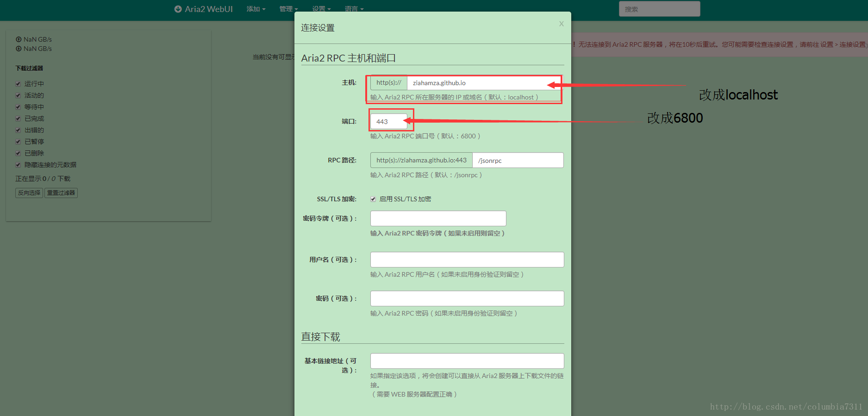The width and height of the screenshot is (868, 416).
Task: Click the RPC 路径 field with /jsonrpc
Action: [x=518, y=161]
